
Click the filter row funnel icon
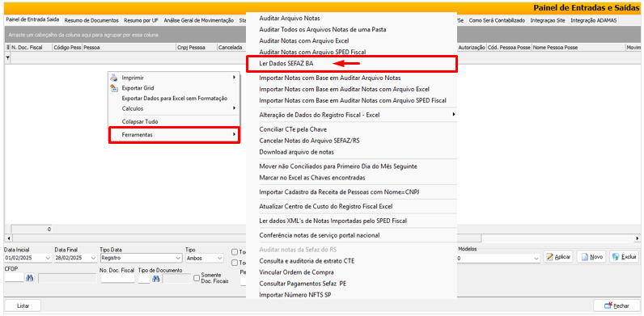[x=7, y=59]
